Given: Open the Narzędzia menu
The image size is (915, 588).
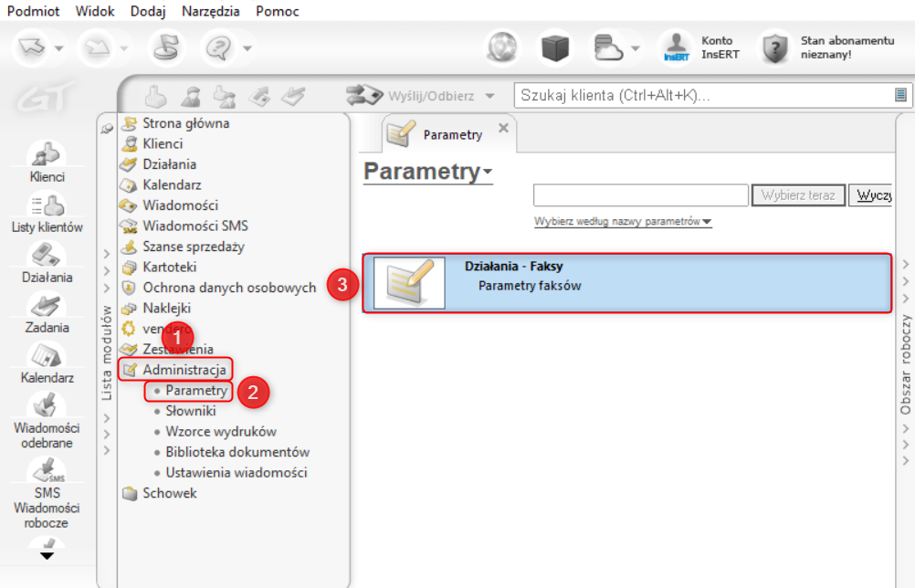Looking at the screenshot, I should pyautogui.click(x=211, y=11).
